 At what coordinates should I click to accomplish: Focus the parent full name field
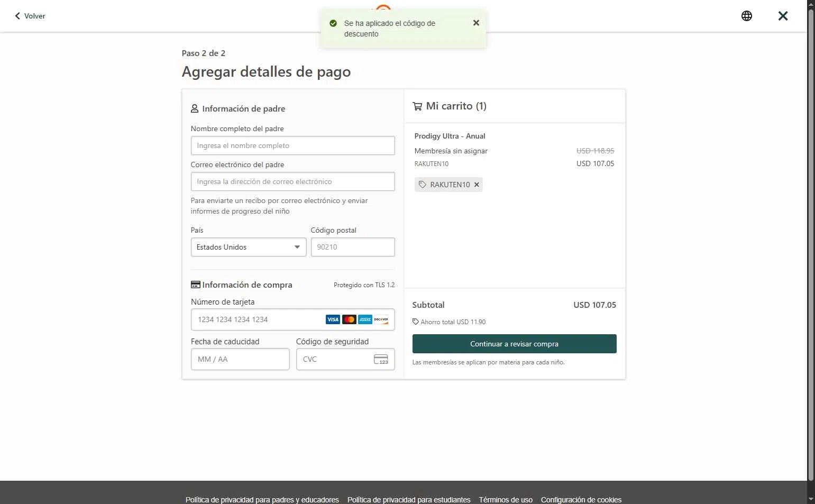point(292,145)
